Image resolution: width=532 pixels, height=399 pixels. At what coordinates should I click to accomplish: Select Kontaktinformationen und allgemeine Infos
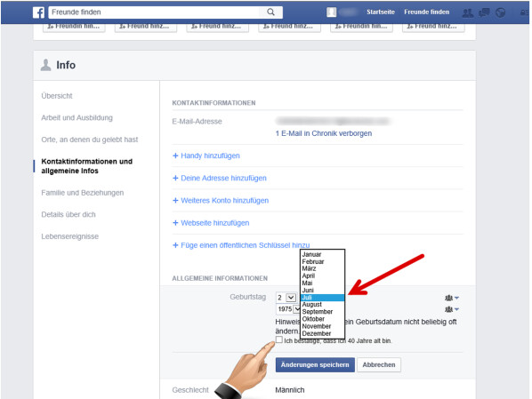[x=87, y=166]
